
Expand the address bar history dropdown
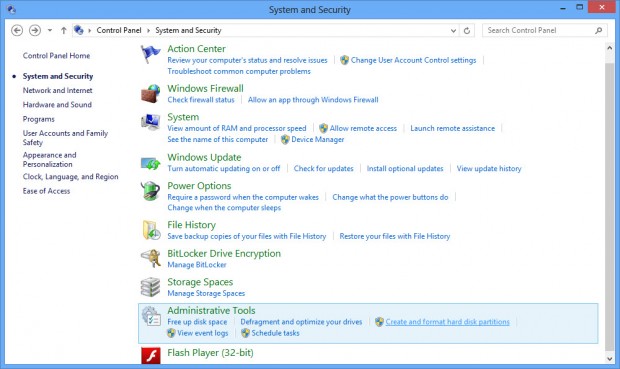[453, 30]
